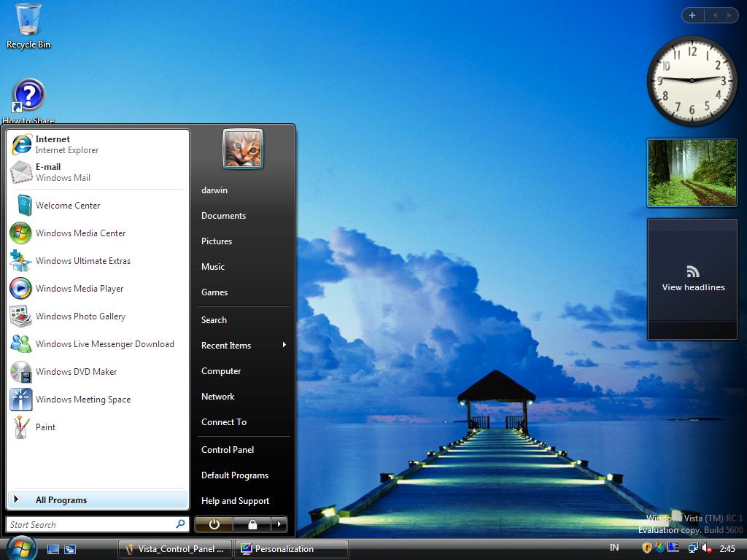Viewport: 747px width, 560px height.
Task: Open Control Panel from the Start menu
Action: coord(244,449)
